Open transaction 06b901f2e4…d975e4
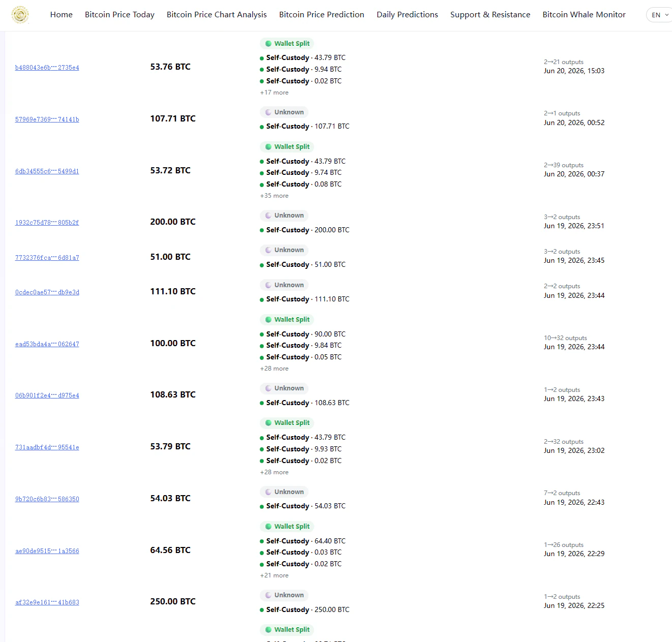Screen dimensions: 672x642 pos(47,395)
